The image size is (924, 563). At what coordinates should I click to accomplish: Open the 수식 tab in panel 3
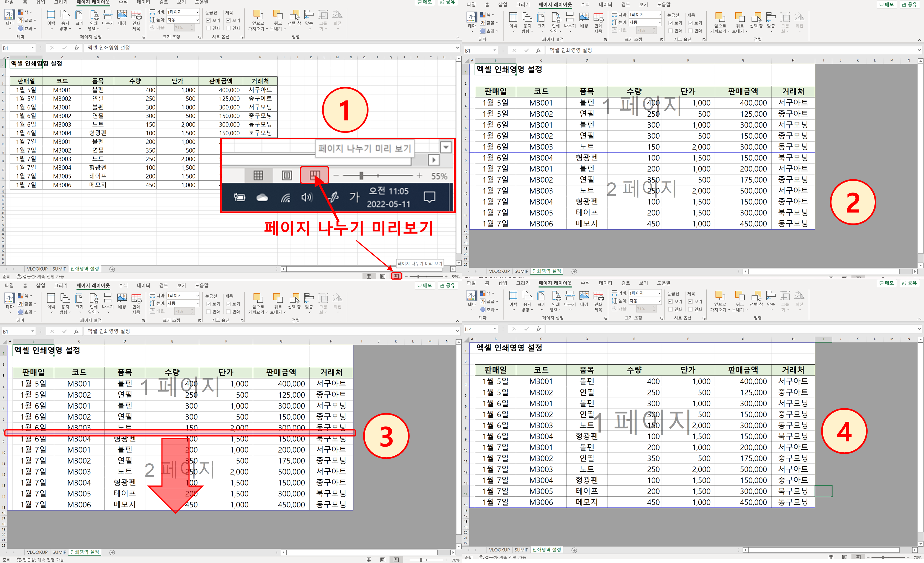point(123,285)
